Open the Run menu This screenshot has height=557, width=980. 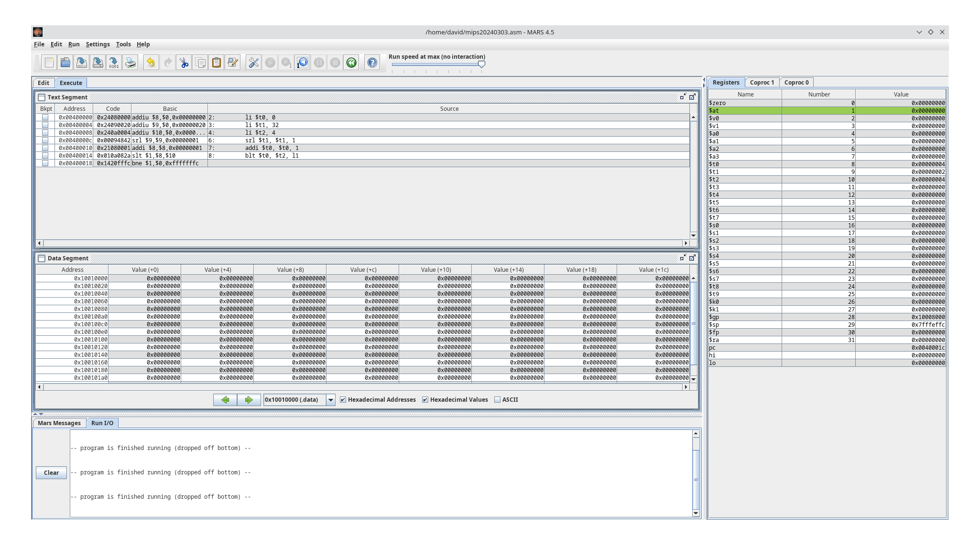(x=74, y=44)
